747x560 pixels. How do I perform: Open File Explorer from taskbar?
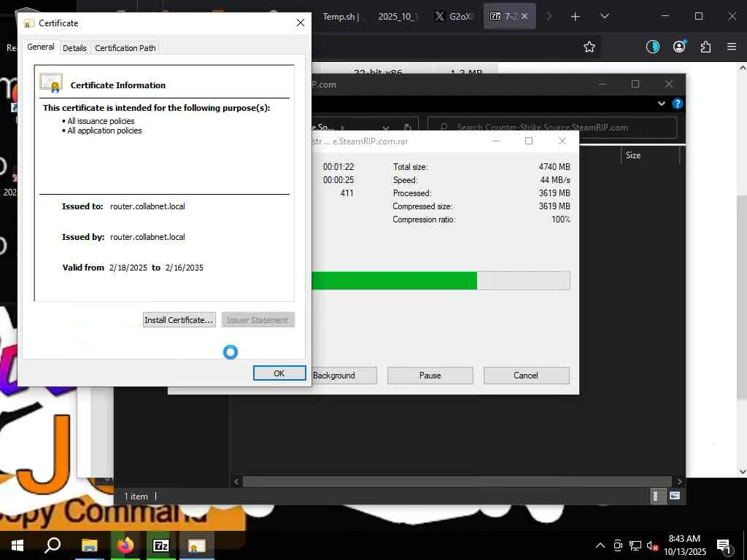(90, 545)
